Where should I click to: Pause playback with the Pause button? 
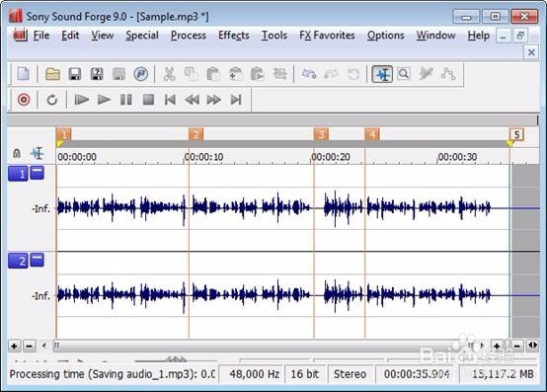pos(126,100)
